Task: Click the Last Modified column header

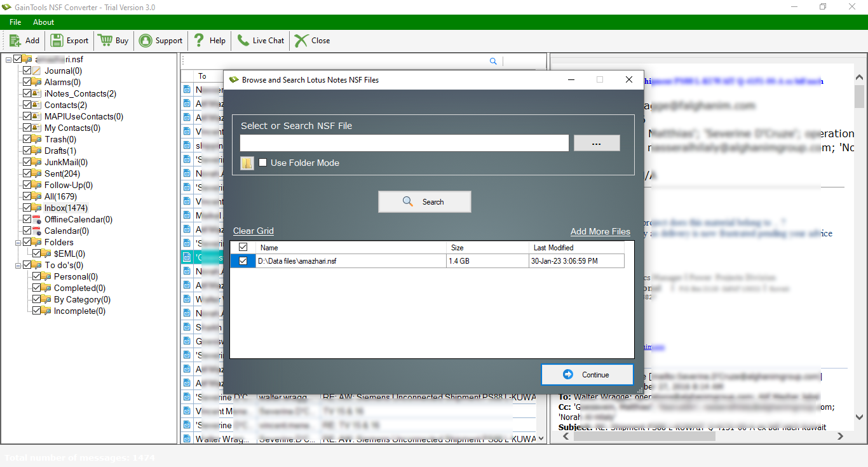Action: click(x=576, y=247)
